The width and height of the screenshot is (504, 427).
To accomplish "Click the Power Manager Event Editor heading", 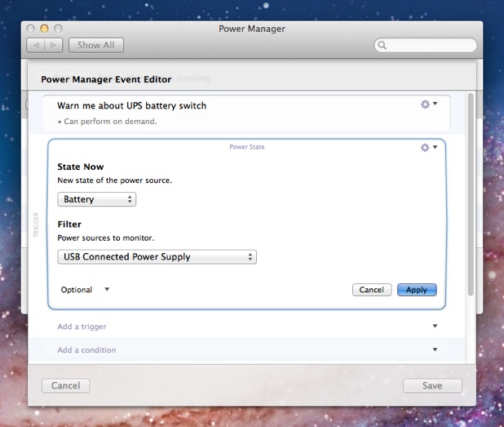I will coord(106,79).
